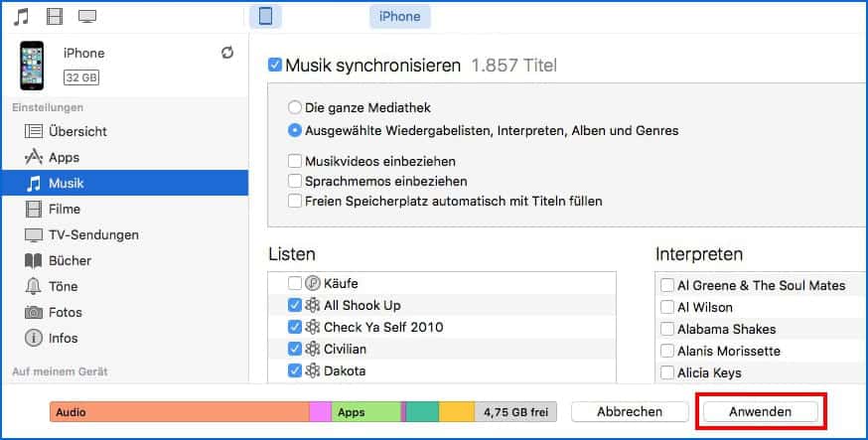
Task: Uncheck the All Shook Up playlist
Action: (295, 305)
